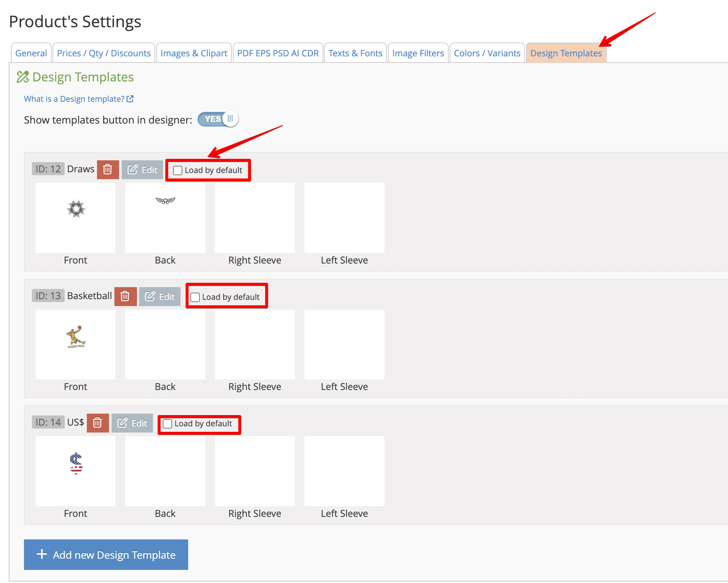Click the ID: 12 badge

click(x=48, y=169)
